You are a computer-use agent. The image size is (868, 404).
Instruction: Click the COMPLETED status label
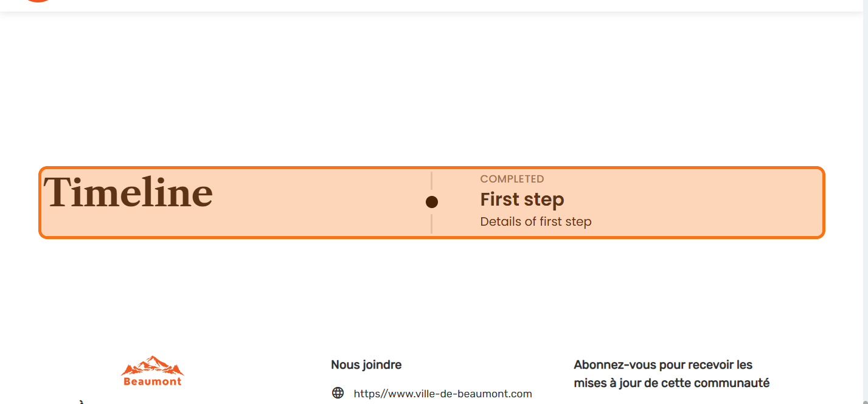(x=512, y=179)
